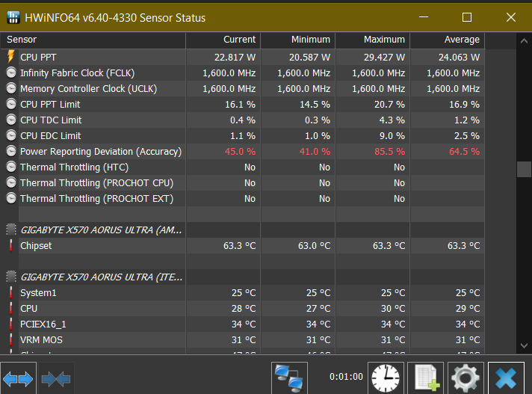Open sensor settings gear button

[x=466, y=378]
